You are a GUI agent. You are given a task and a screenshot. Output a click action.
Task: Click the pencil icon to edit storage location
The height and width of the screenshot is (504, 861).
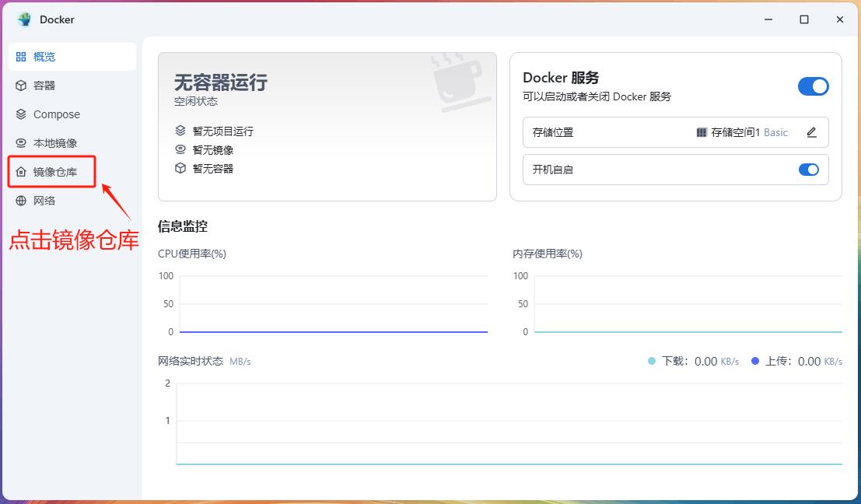(x=811, y=132)
